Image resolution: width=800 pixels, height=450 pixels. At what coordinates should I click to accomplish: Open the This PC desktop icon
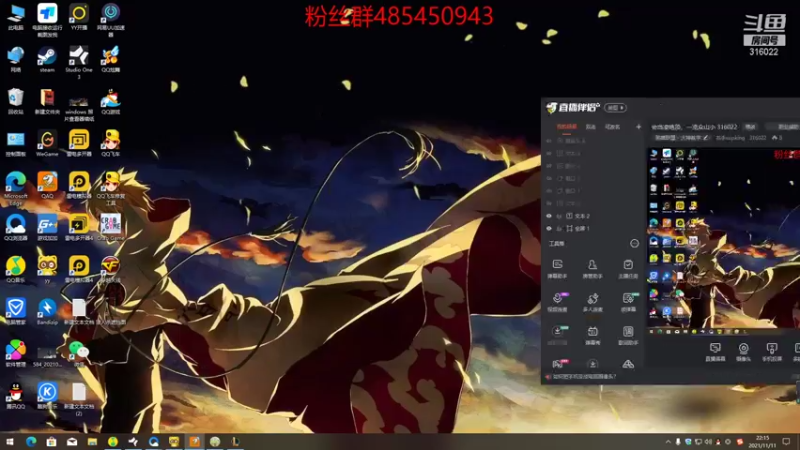click(x=15, y=17)
